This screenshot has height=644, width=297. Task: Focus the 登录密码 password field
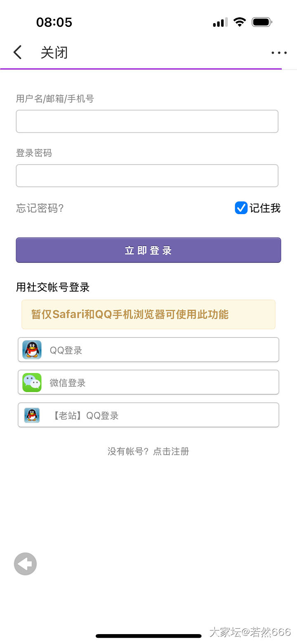[147, 176]
